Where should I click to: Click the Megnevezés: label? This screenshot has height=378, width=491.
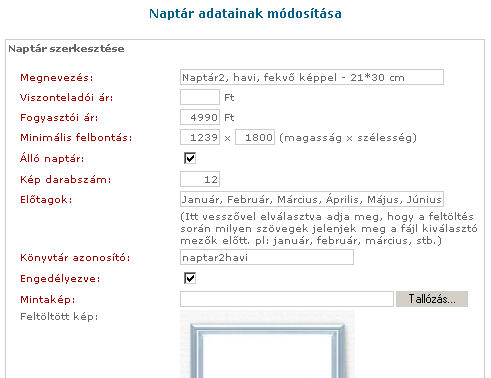pos(57,78)
